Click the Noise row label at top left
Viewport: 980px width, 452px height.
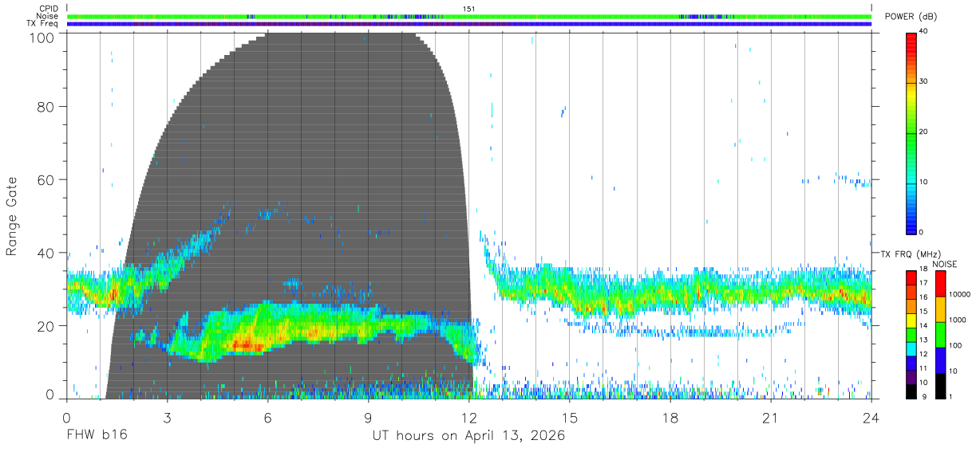tap(47, 16)
